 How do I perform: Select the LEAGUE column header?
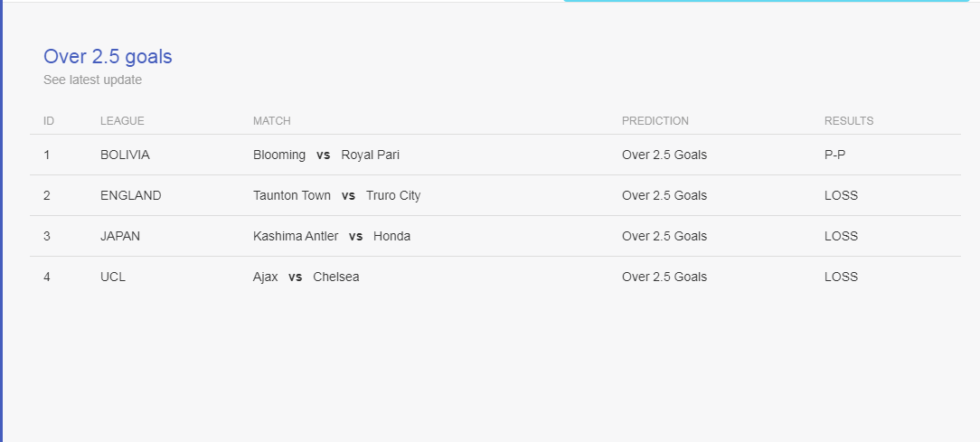[x=123, y=120]
